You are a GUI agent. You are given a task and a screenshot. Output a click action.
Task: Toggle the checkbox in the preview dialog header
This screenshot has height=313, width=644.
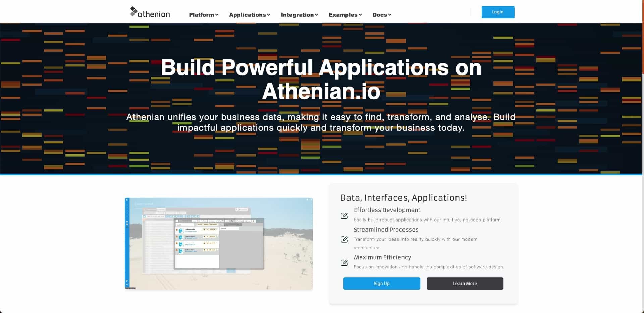click(177, 221)
